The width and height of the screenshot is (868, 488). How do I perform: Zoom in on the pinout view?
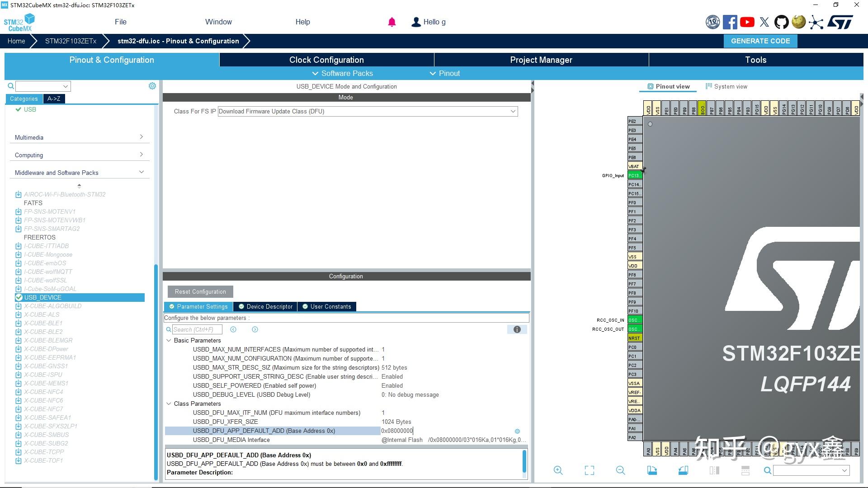(558, 470)
